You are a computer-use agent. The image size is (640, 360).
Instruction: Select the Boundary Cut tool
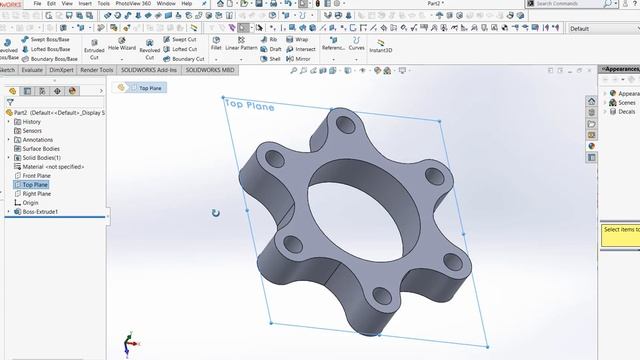click(x=184, y=59)
